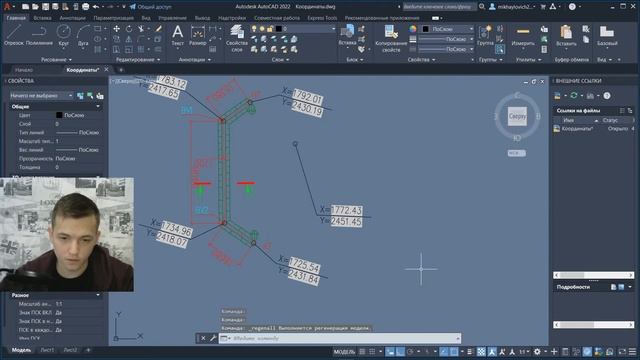Expand the Рисование panel dropdown
640x360 pixels.
(x=56, y=60)
